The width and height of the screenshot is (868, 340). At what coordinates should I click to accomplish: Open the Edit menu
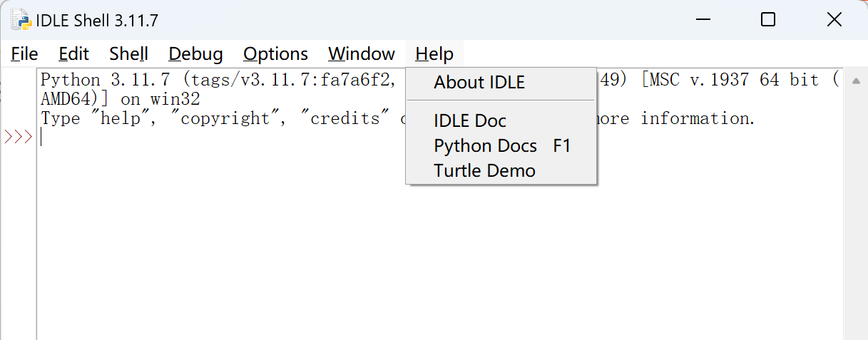74,54
